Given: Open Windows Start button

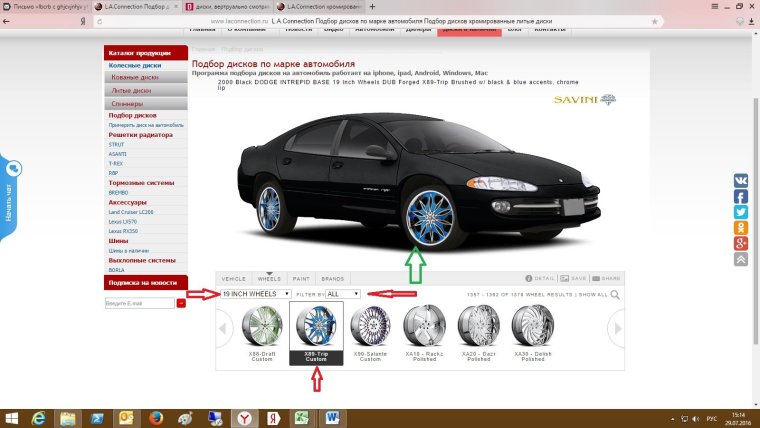Looking at the screenshot, I should click(11, 418).
